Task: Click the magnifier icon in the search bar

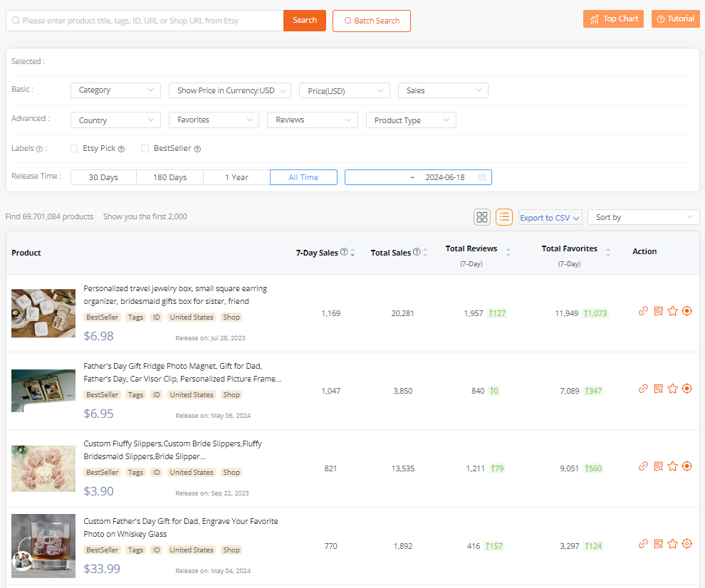Action: [x=16, y=21]
